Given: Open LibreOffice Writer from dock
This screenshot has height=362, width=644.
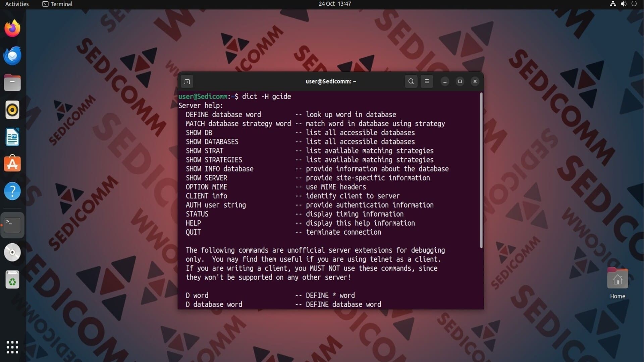Looking at the screenshot, I should [12, 137].
